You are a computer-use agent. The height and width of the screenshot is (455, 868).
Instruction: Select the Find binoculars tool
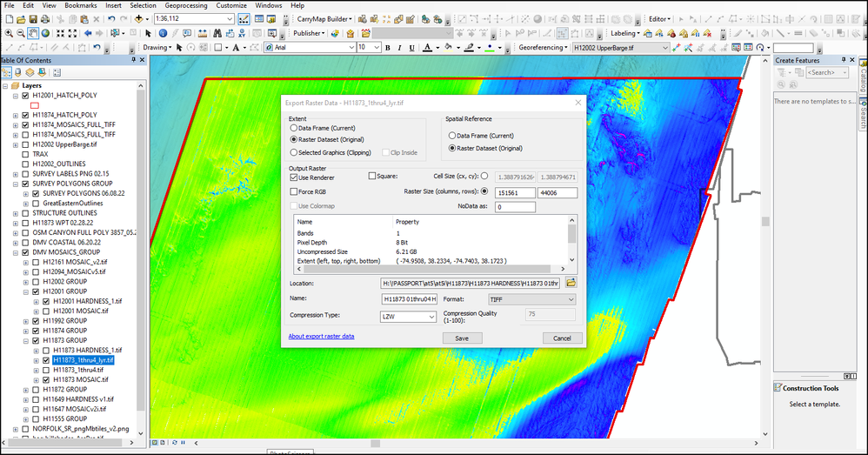[x=217, y=33]
